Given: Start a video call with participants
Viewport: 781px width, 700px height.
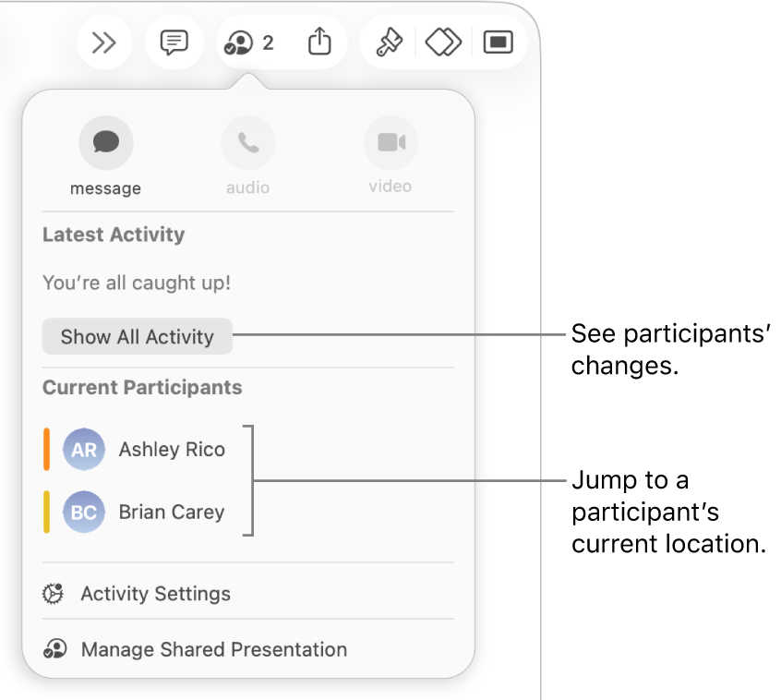Looking at the screenshot, I should coord(390,142).
